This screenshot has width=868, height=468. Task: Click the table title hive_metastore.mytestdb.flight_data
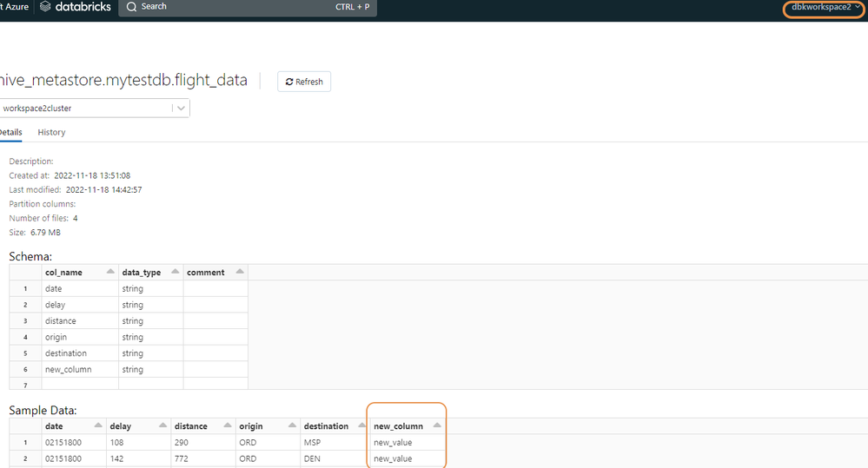123,80
